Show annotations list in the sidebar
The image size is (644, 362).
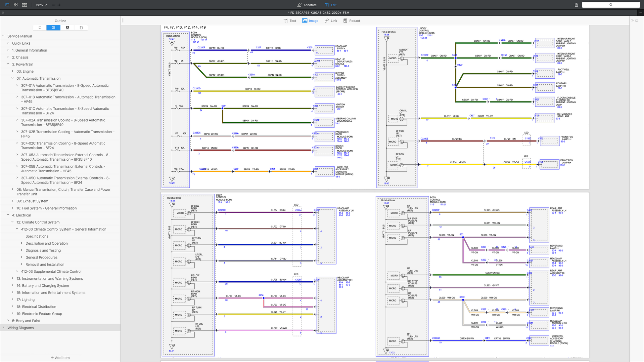67,28
